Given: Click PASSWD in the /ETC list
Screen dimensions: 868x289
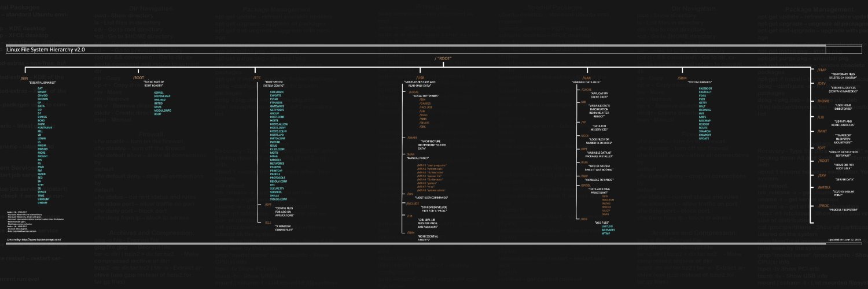Looking at the screenshot, I should pyautogui.click(x=276, y=166).
